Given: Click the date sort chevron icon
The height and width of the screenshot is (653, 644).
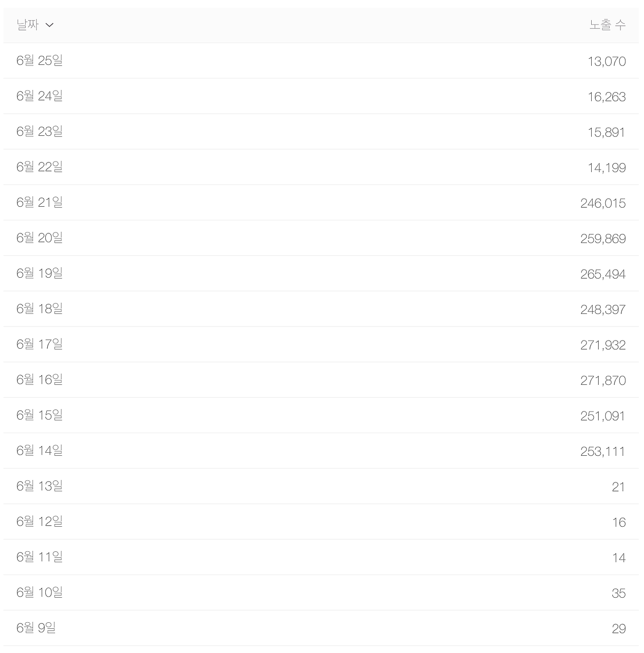Looking at the screenshot, I should (x=49, y=25).
